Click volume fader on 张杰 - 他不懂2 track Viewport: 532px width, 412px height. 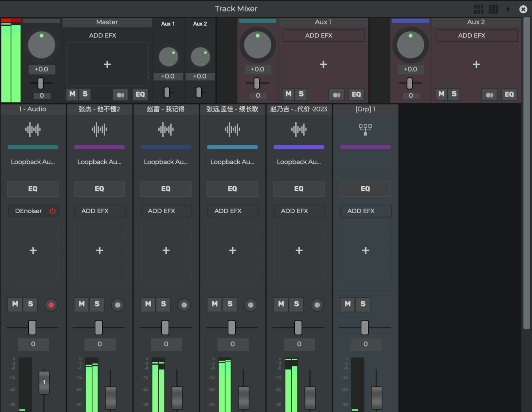[110, 397]
